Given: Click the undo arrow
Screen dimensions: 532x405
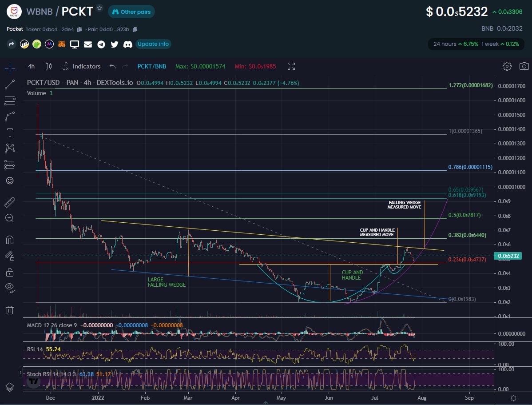Looking at the screenshot, I should pos(113,66).
